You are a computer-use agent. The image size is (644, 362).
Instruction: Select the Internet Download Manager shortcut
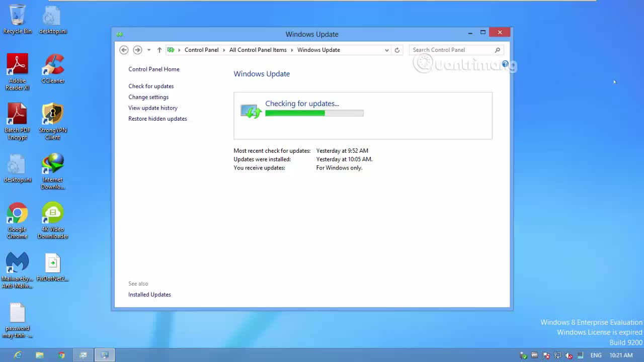tap(53, 171)
